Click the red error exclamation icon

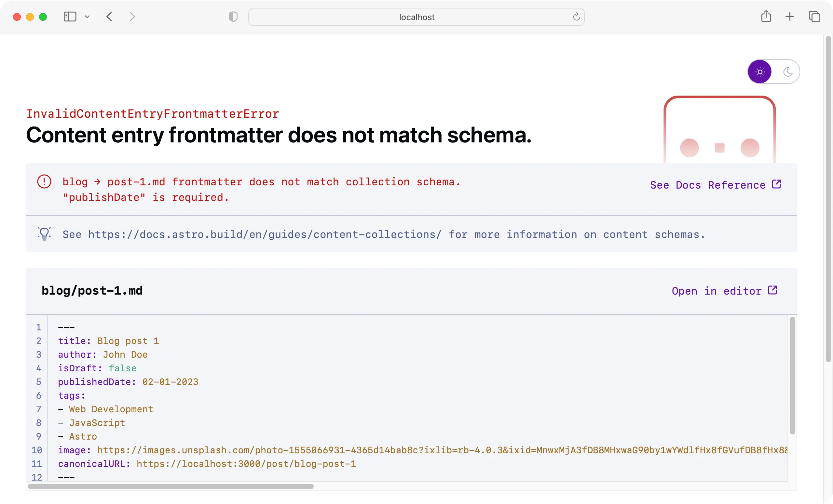click(x=44, y=182)
